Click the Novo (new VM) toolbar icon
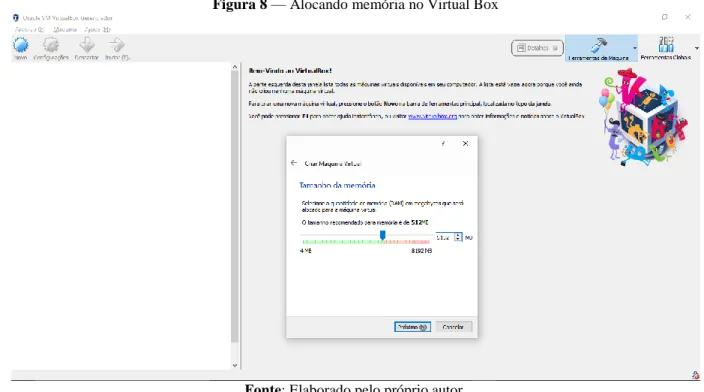The width and height of the screenshot is (704, 392). (21, 46)
